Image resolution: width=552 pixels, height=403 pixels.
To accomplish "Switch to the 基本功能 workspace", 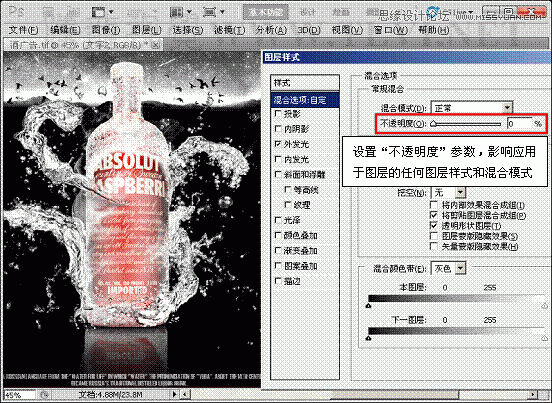I will [266, 12].
